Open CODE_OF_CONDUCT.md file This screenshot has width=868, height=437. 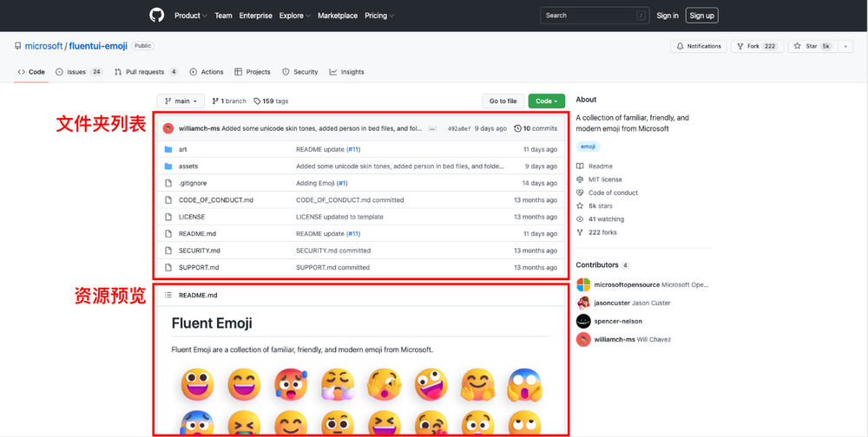(216, 199)
